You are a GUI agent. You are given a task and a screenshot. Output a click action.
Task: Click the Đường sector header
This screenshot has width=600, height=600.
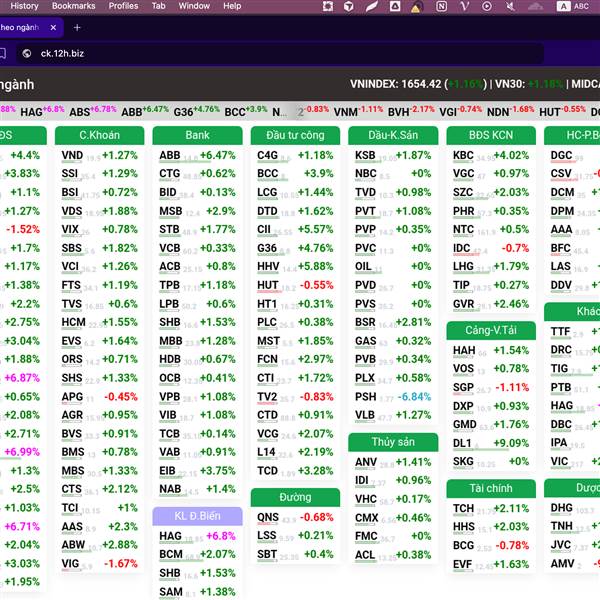click(x=295, y=497)
